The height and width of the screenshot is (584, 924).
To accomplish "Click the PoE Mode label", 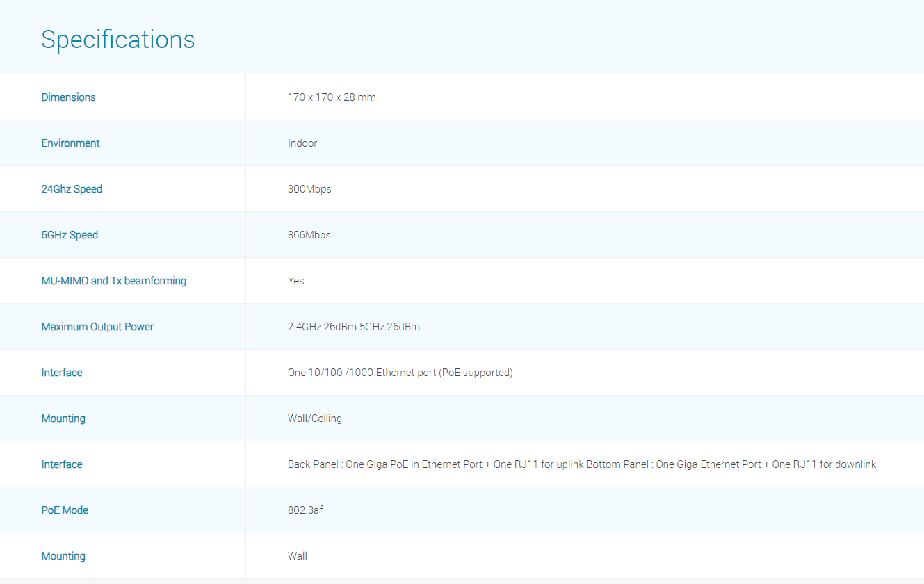I will (65, 510).
